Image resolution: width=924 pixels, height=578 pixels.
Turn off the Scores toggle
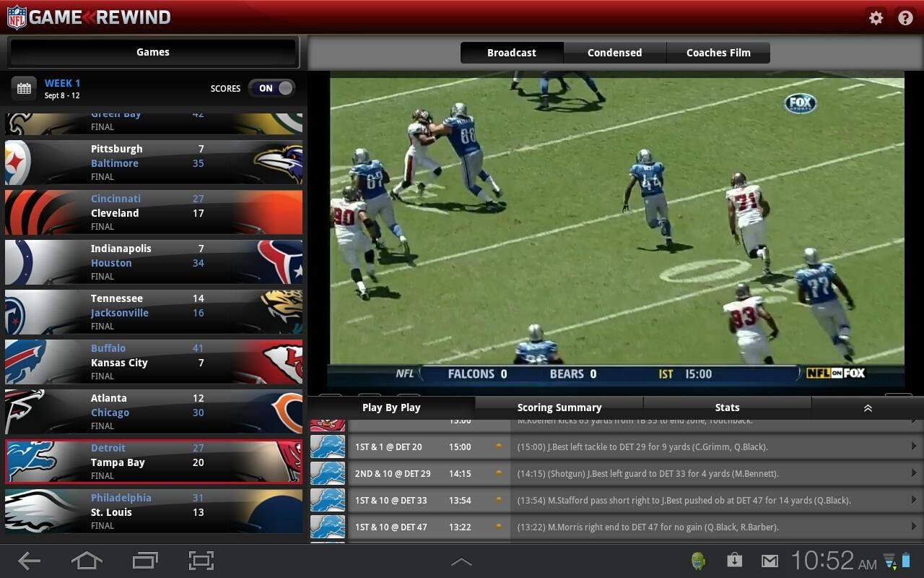pyautogui.click(x=271, y=87)
